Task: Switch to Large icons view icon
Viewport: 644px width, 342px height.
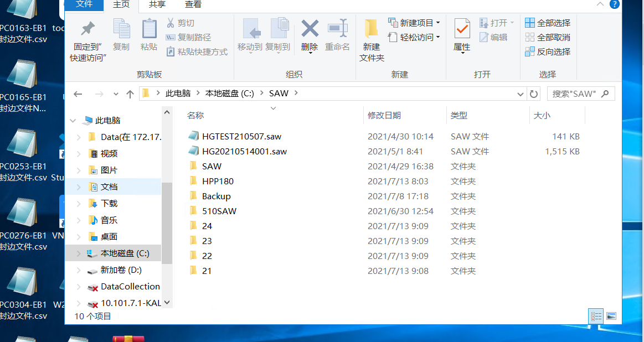Action: [x=611, y=316]
